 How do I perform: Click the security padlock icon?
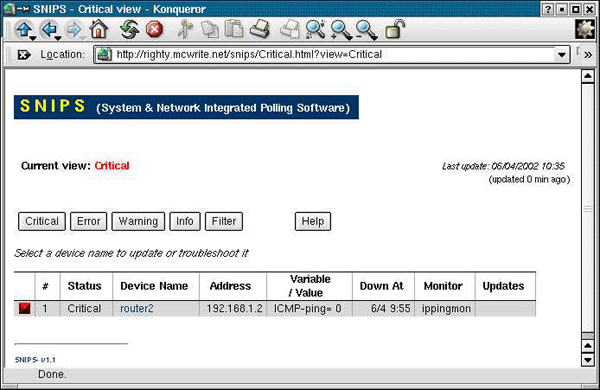coord(395,29)
